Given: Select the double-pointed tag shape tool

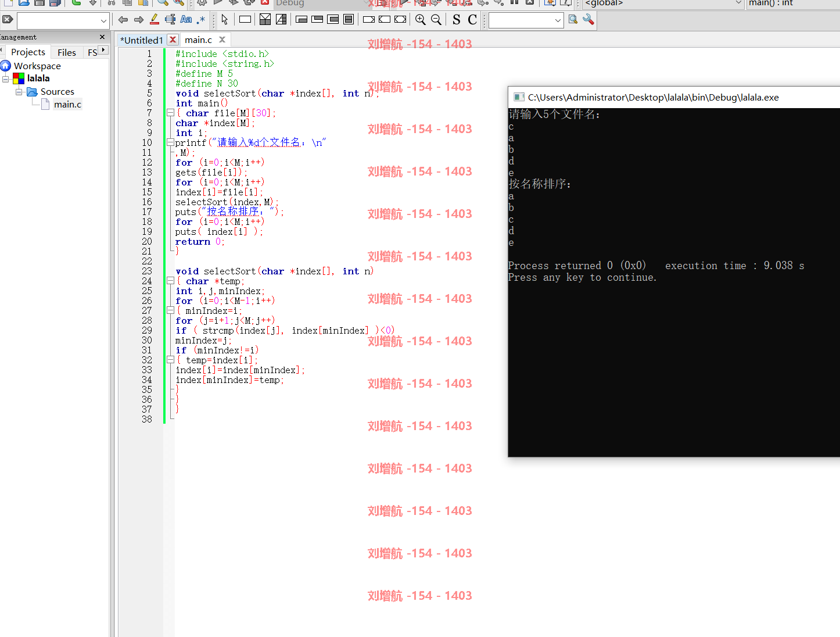Looking at the screenshot, I should click(x=400, y=20).
